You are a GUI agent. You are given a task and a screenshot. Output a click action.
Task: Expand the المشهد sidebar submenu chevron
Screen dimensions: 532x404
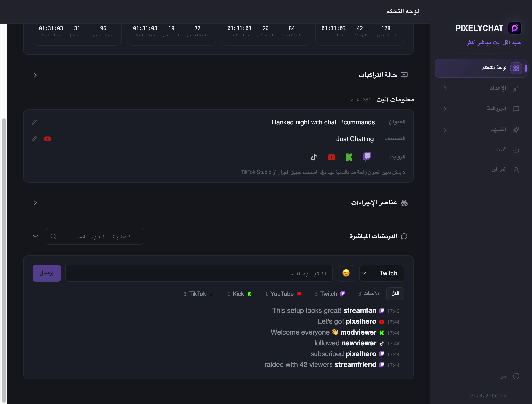pos(445,130)
